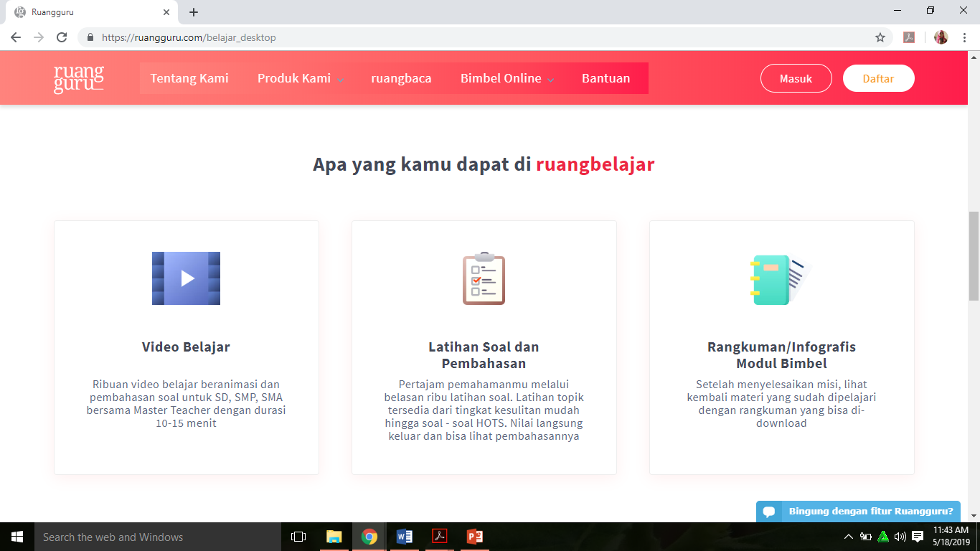Click the volume speaker icon in tray
The width and height of the screenshot is (980, 551).
coord(900,537)
